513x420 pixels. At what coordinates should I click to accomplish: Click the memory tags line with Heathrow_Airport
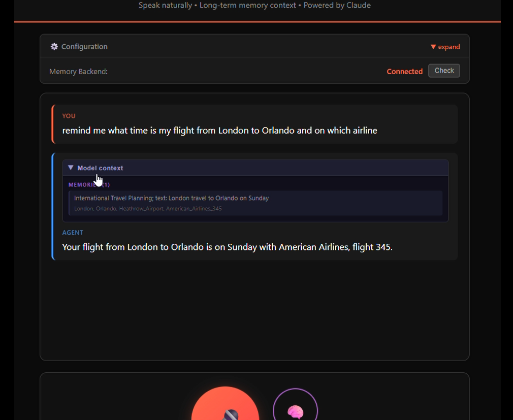[x=148, y=209]
